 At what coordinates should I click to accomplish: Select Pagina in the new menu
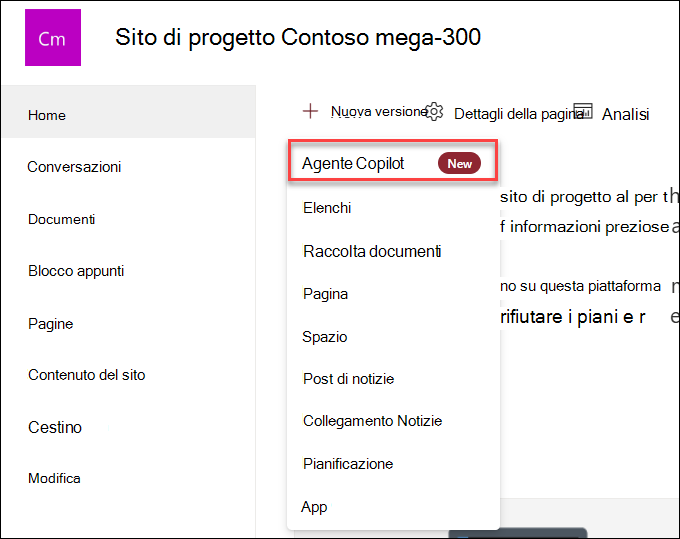click(325, 294)
